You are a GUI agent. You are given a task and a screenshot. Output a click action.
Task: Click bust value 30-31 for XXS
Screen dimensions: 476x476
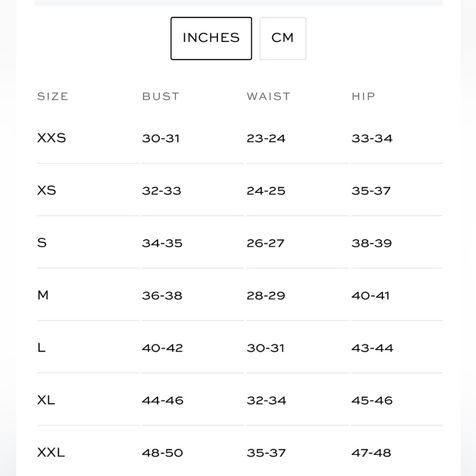pos(160,139)
